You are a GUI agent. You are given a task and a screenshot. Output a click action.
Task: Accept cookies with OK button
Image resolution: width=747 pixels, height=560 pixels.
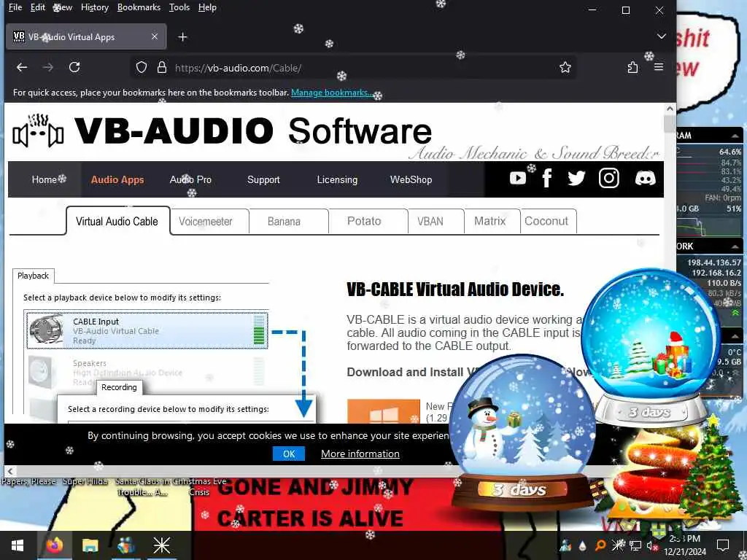[x=289, y=454]
